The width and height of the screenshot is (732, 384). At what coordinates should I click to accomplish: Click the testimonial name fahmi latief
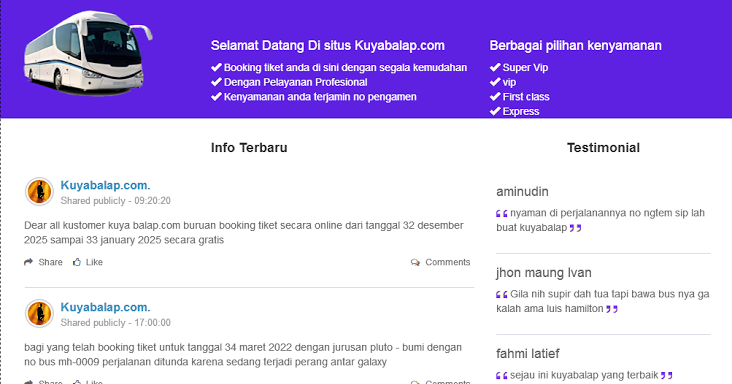coord(528,354)
